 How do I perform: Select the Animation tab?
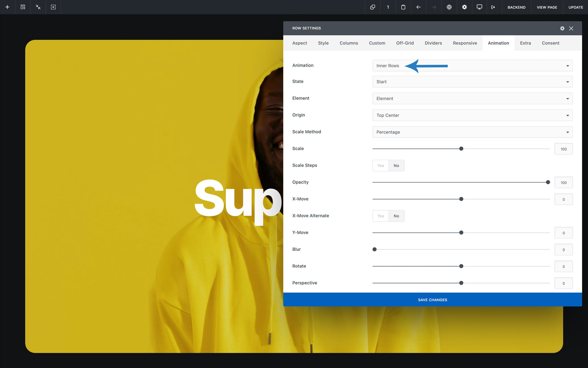pos(498,43)
